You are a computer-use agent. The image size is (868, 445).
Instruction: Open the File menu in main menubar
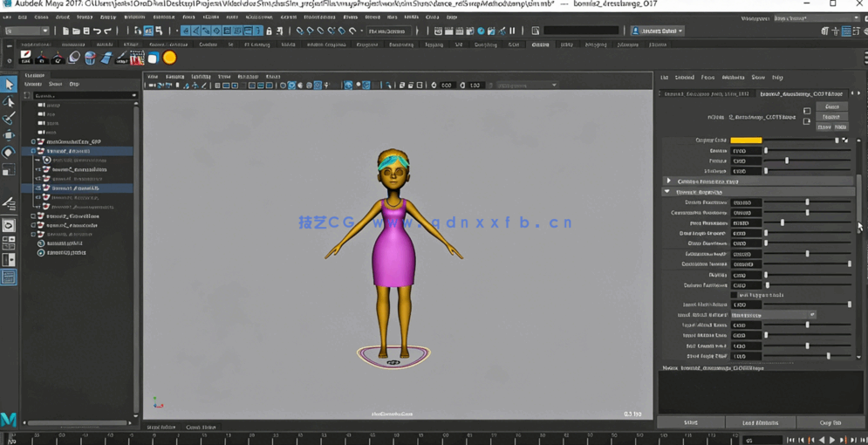click(7, 17)
